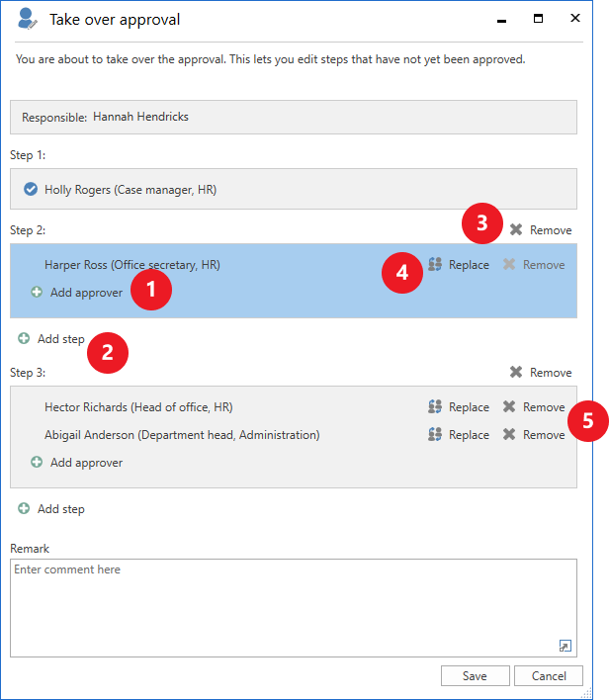Viewport: 609px width, 700px height.
Task: Click the plus icon for Add step below Step 2
Action: tap(24, 339)
